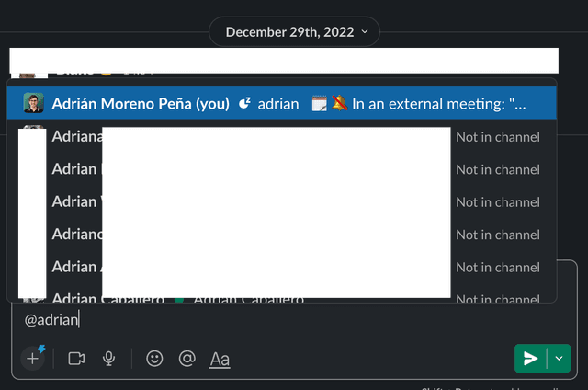Click the muted notifications bell icon
The width and height of the screenshot is (588, 390).
(338, 104)
